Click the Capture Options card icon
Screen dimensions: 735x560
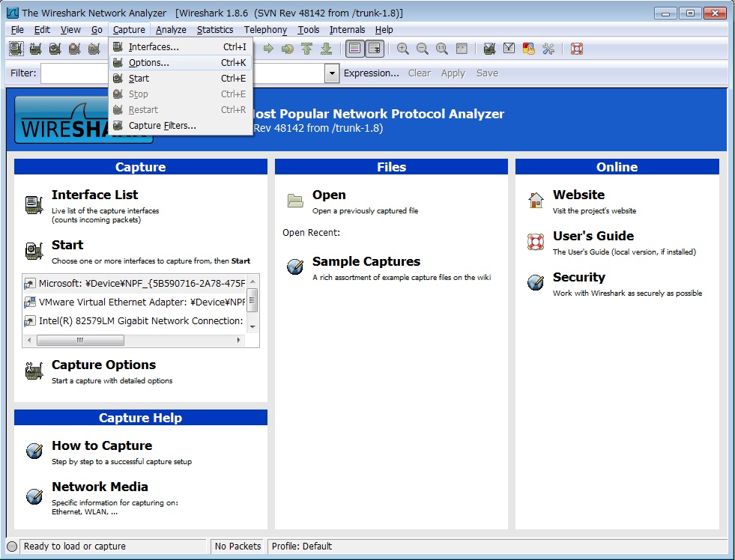pyautogui.click(x=34, y=371)
